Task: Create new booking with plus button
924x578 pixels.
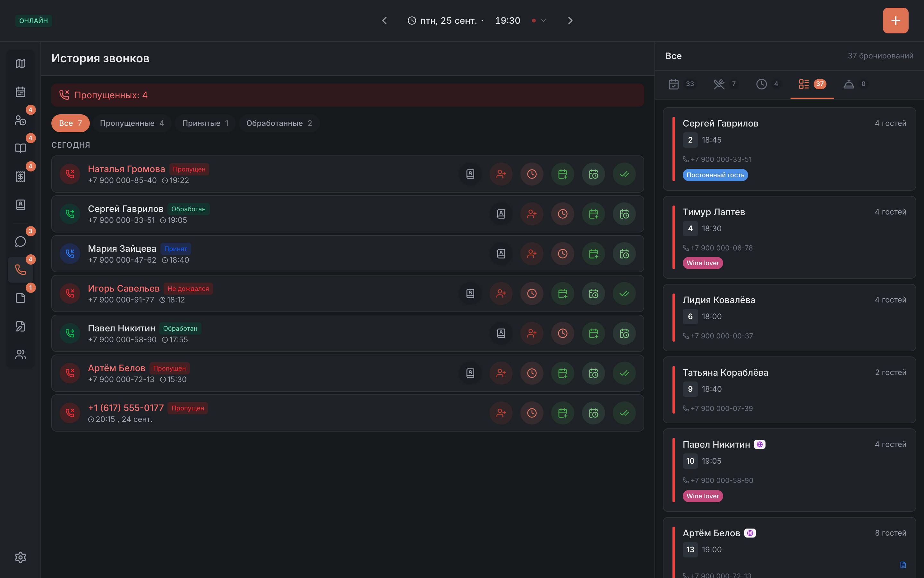Action: pos(895,21)
